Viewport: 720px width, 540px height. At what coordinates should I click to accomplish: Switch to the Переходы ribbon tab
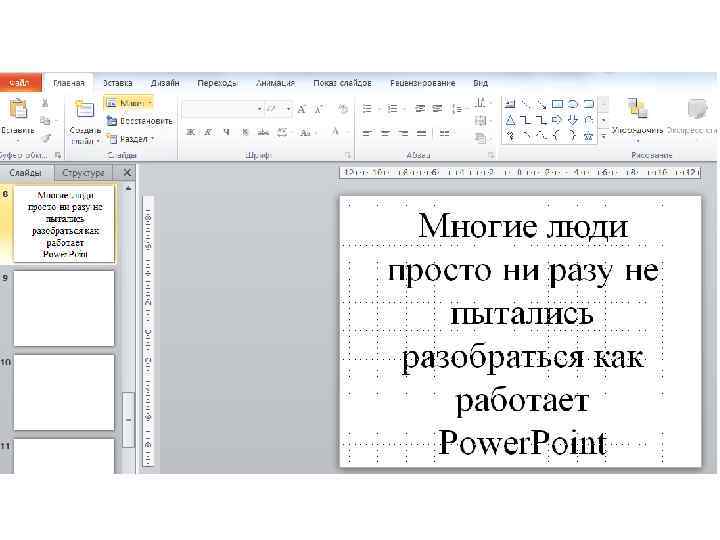pos(217,83)
